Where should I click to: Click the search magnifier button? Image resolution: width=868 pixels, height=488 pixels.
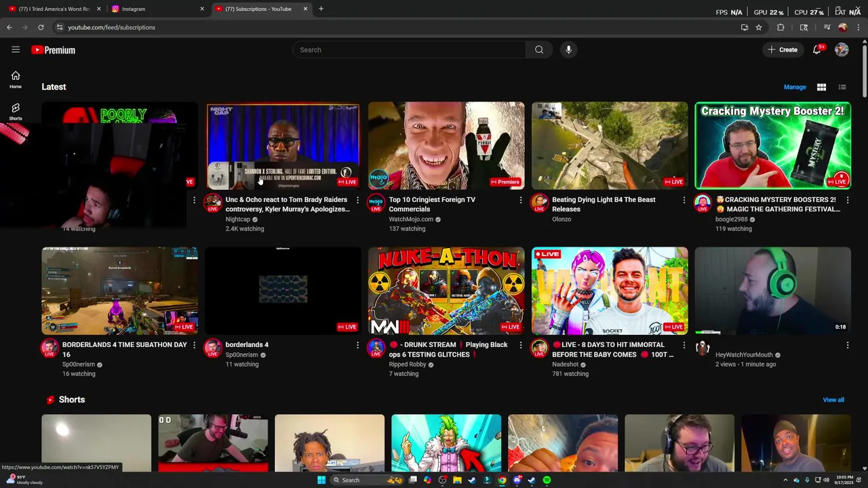click(x=539, y=49)
